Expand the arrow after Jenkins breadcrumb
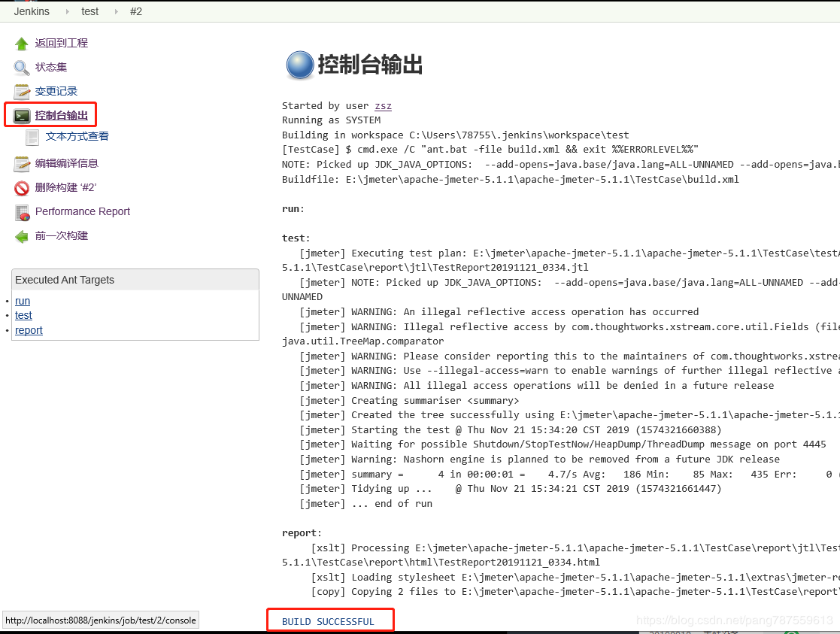 67,11
